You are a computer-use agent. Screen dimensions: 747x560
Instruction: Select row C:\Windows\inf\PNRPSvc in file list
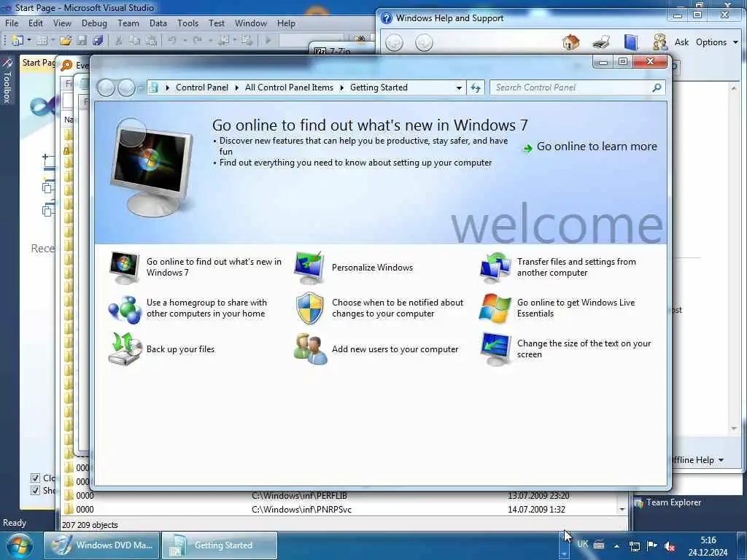339,510
